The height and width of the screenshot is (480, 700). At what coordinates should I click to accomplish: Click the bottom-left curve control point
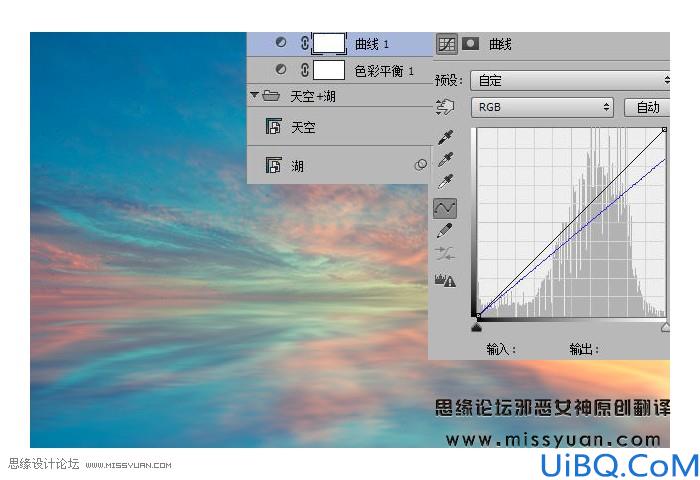[478, 316]
